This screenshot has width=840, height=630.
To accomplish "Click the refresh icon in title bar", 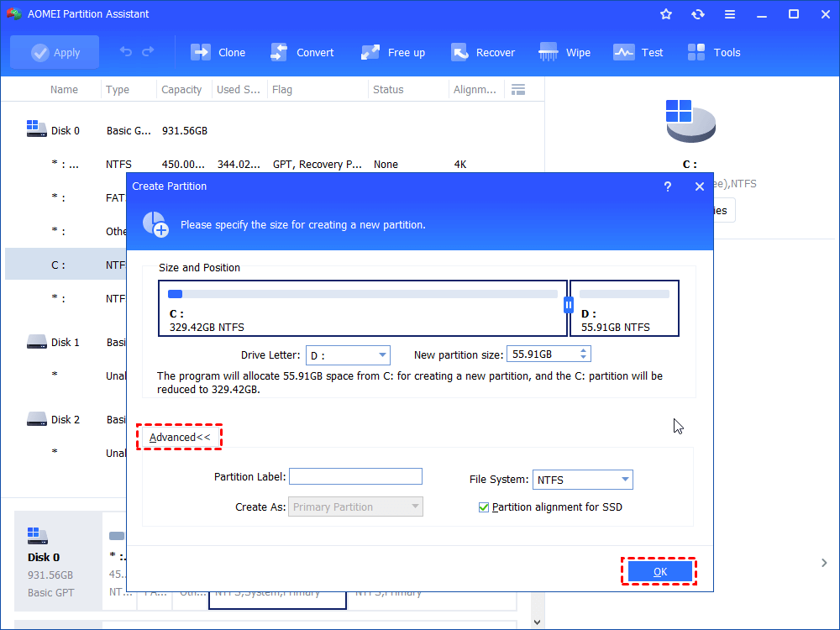I will 697,14.
